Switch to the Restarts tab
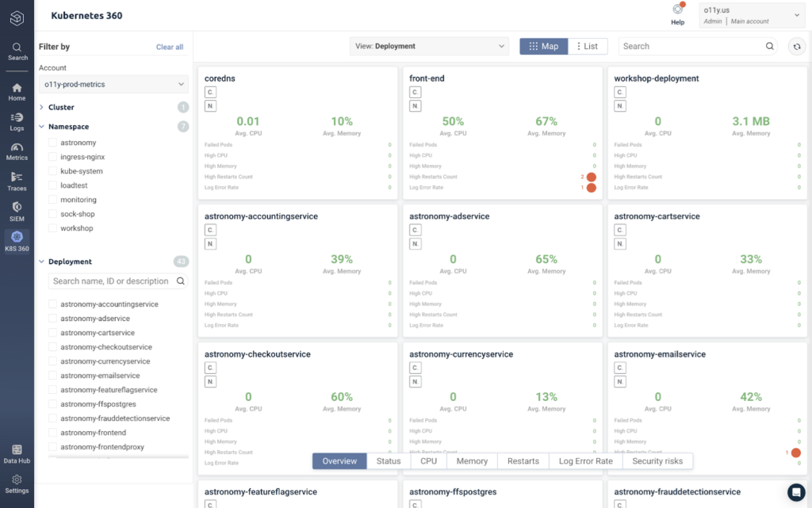Screen dimensions: 812x508 tap(523, 461)
